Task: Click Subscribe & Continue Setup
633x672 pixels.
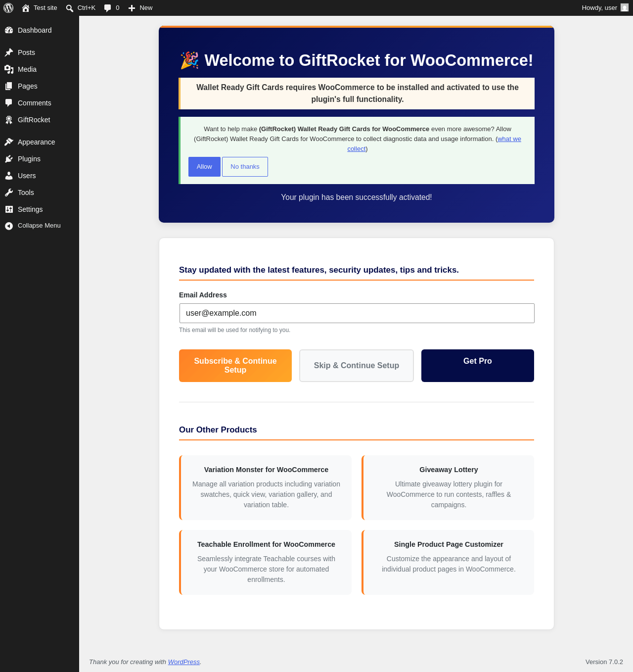Action: 235,366
